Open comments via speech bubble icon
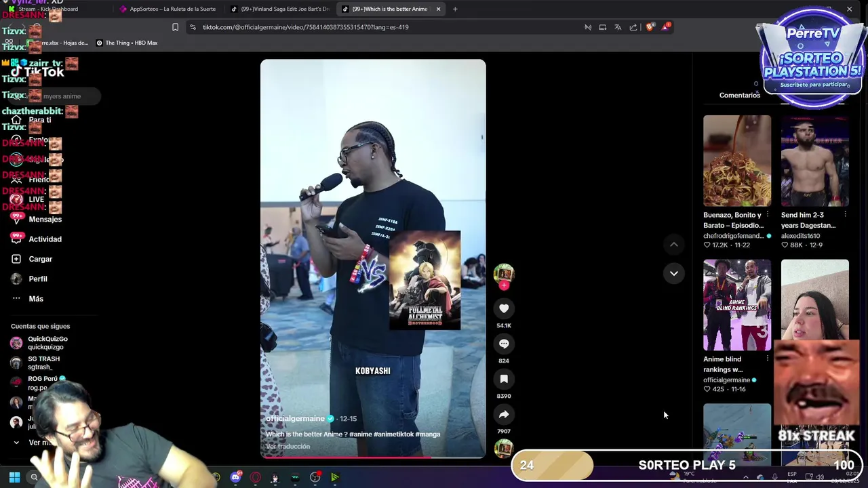The height and width of the screenshot is (488, 868). coord(504,344)
